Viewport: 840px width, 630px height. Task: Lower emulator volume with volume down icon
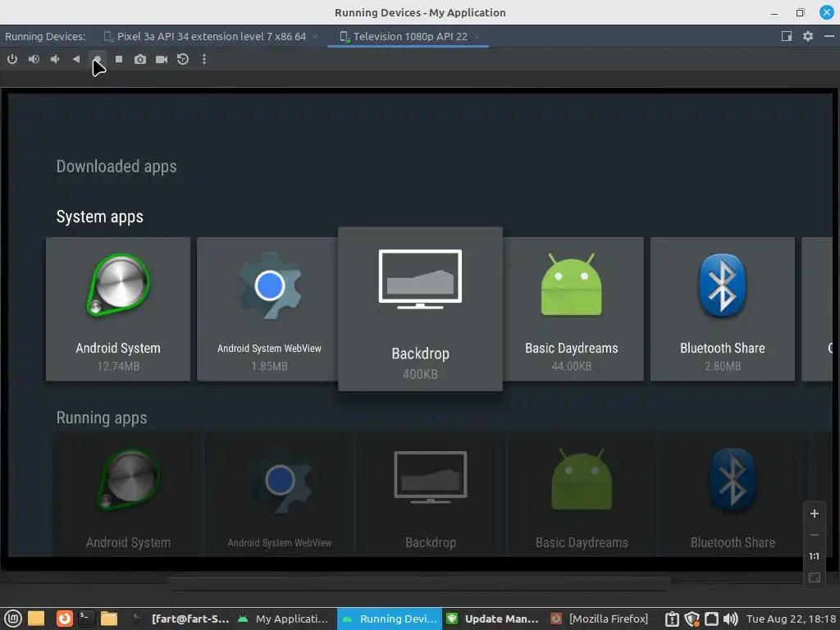click(55, 59)
